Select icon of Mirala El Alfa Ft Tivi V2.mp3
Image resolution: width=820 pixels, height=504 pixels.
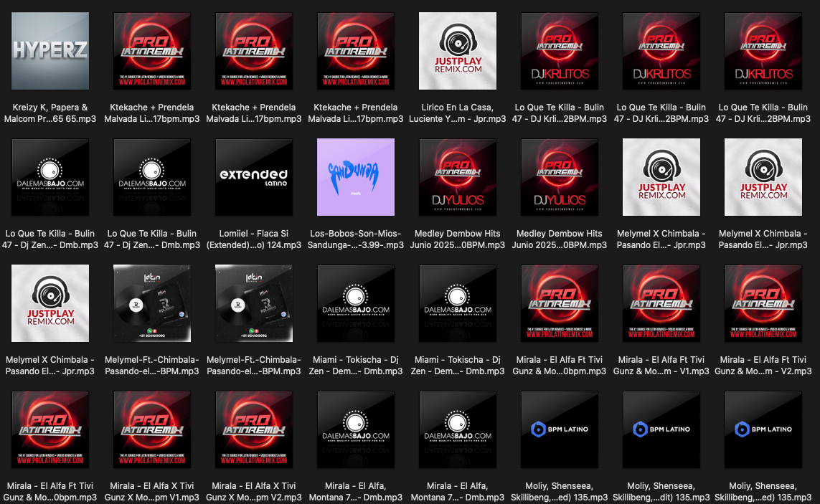point(763,303)
